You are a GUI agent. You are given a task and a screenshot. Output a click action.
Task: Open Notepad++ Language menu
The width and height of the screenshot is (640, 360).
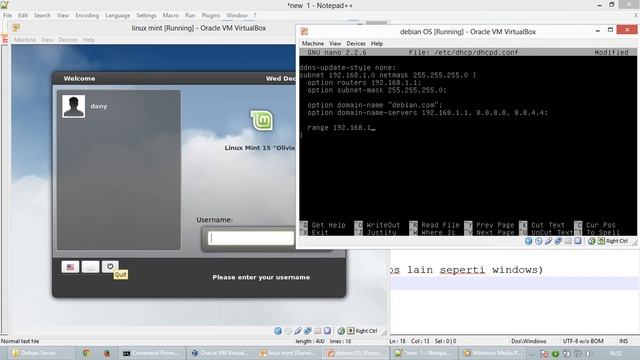pyautogui.click(x=118, y=15)
